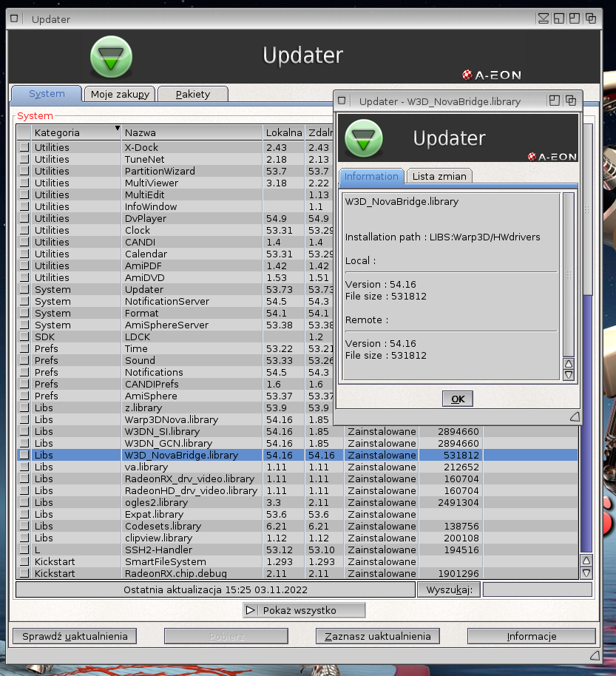
Task: Click the Informacje button
Action: pos(532,636)
